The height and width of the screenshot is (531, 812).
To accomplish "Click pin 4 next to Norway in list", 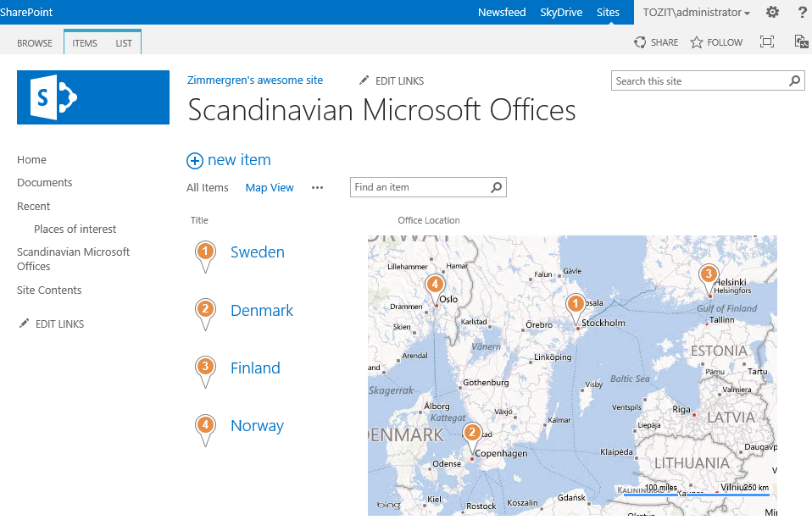I will coord(205,430).
